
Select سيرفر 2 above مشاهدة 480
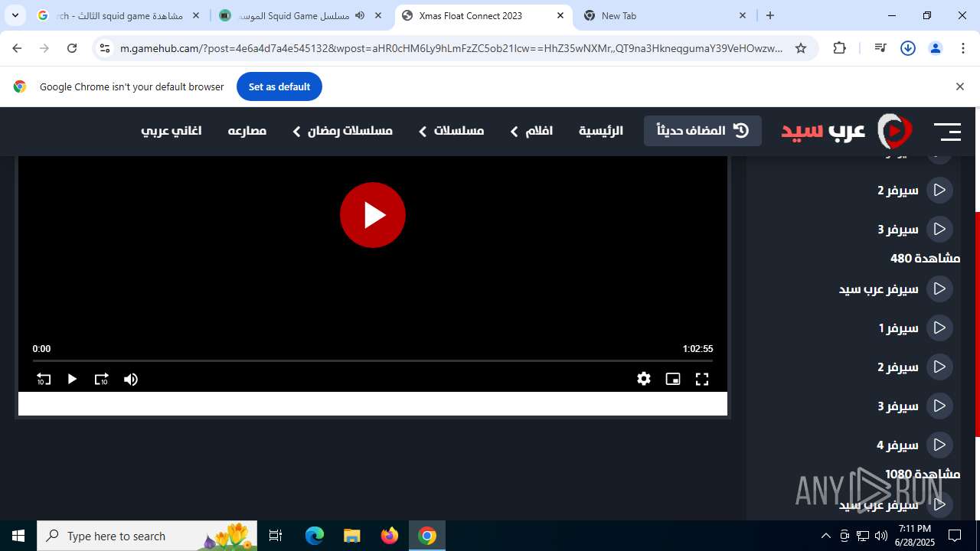[x=914, y=190]
